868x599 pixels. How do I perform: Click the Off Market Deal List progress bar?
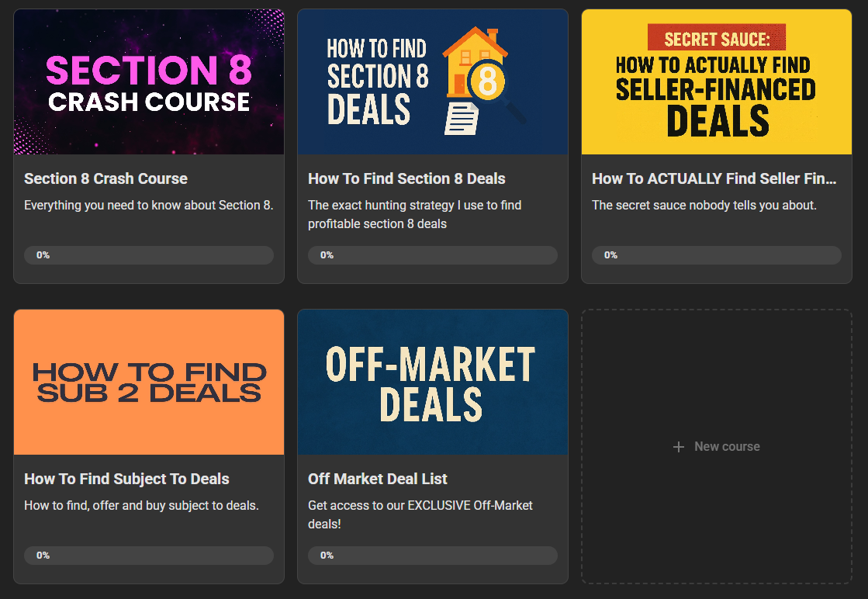click(433, 556)
